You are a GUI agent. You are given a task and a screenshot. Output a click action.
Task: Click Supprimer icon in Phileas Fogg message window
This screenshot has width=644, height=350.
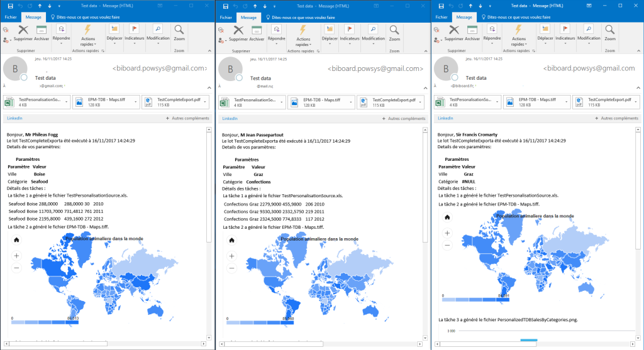click(x=23, y=30)
